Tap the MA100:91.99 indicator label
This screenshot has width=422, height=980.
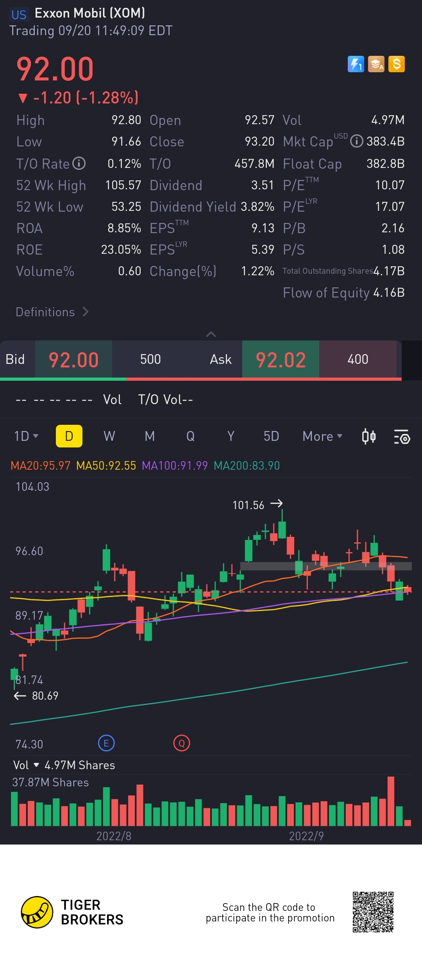(x=175, y=465)
